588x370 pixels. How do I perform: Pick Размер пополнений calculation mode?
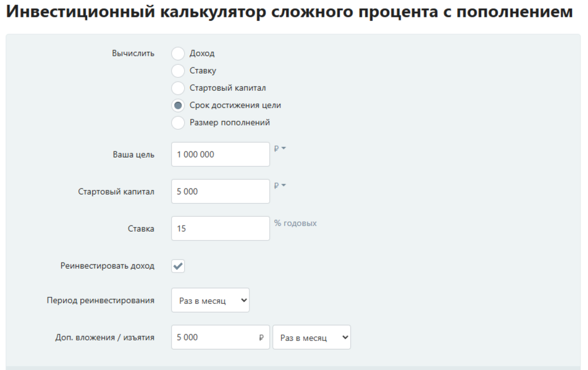pyautogui.click(x=179, y=122)
